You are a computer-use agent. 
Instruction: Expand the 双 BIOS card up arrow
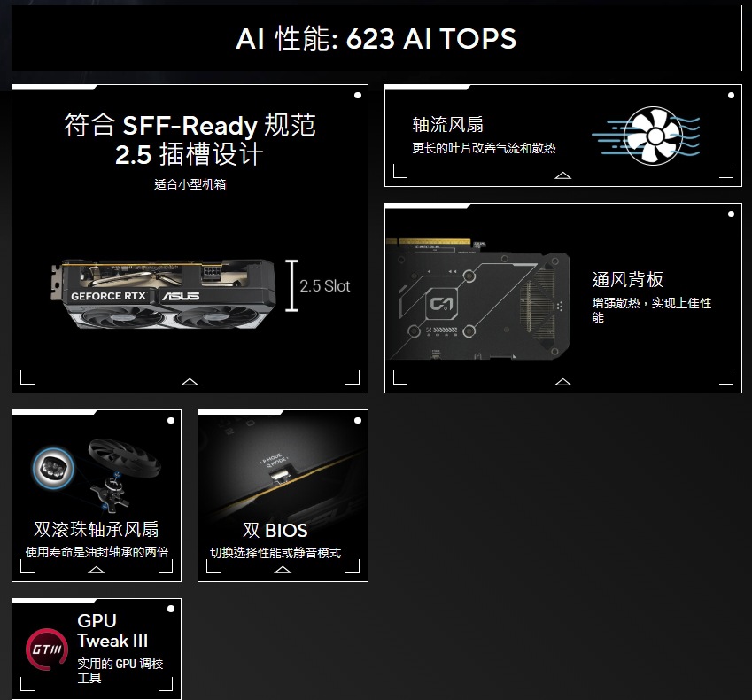click(283, 570)
